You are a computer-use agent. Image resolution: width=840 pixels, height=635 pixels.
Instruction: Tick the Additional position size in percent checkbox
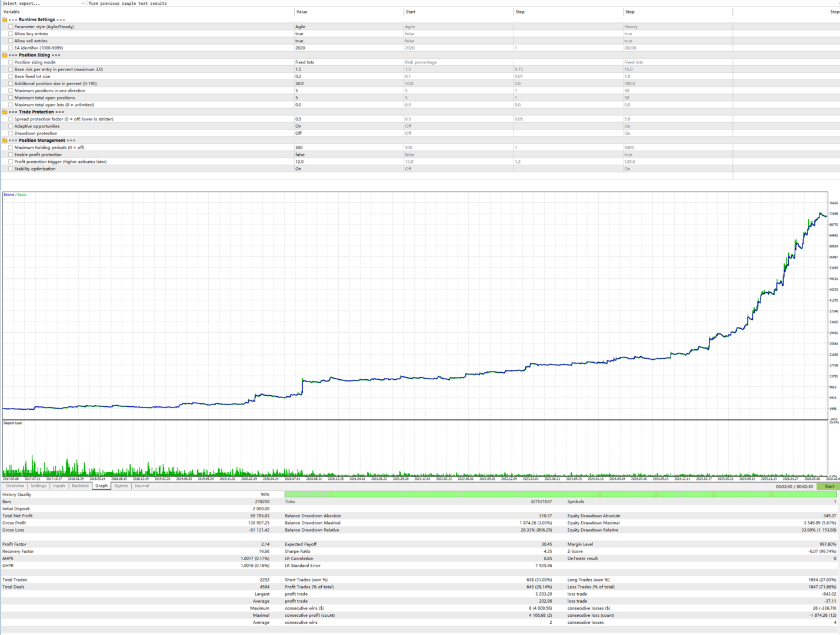(x=11, y=83)
